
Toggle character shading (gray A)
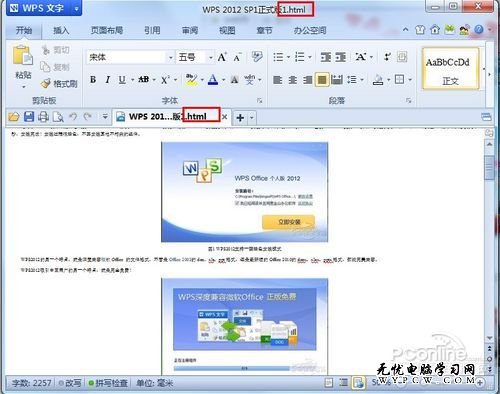click(235, 80)
